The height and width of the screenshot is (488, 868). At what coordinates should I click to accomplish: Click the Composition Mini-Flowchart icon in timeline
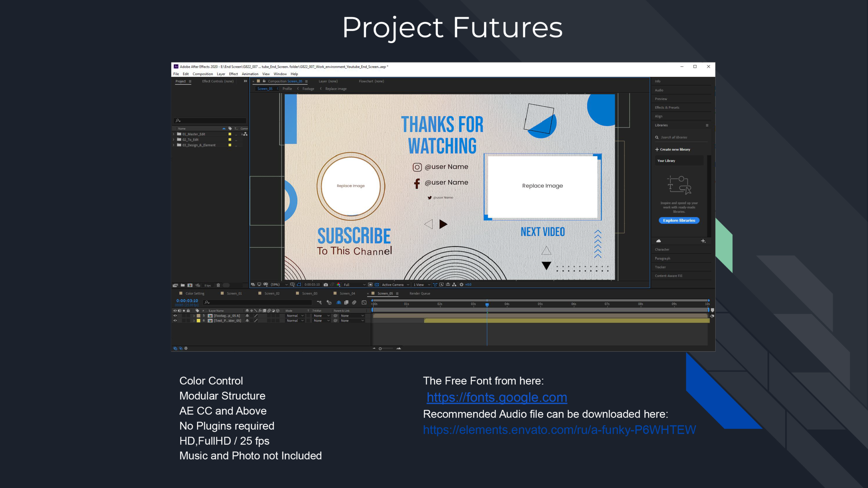[x=319, y=302]
